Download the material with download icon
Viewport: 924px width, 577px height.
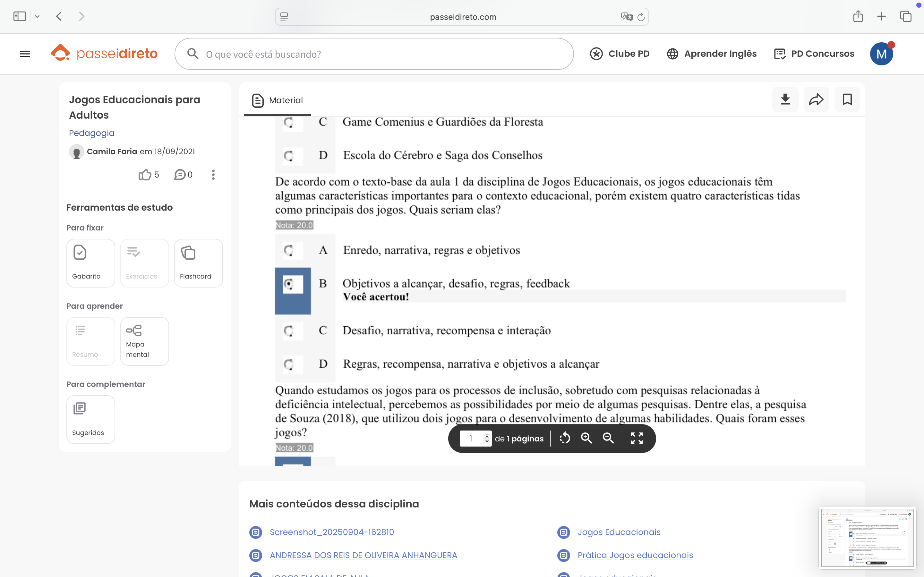[x=785, y=100]
